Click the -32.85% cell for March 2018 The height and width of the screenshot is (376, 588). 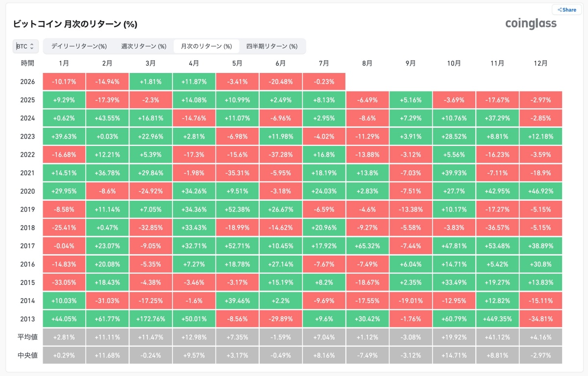click(151, 228)
